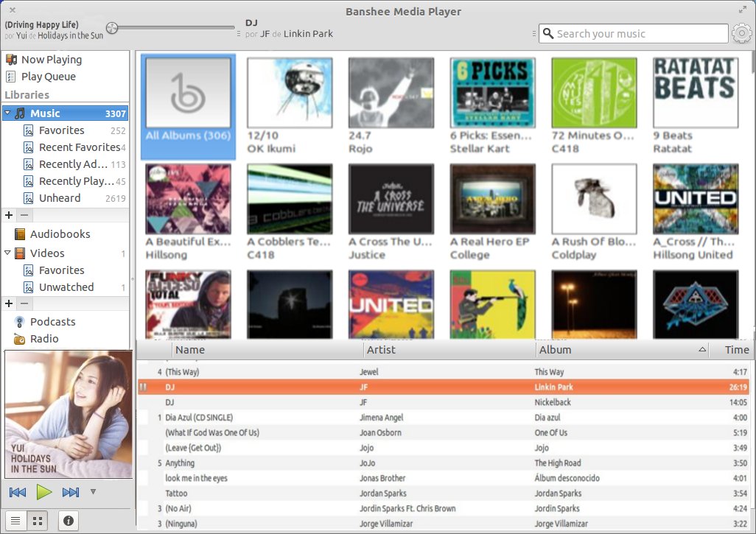Select the A Real Hero EP album
The image size is (756, 534).
(x=492, y=212)
